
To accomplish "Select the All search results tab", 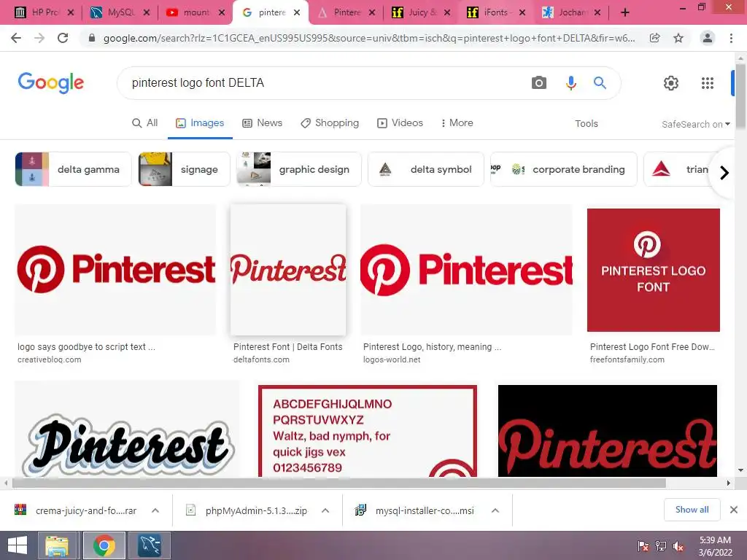I will point(145,122).
